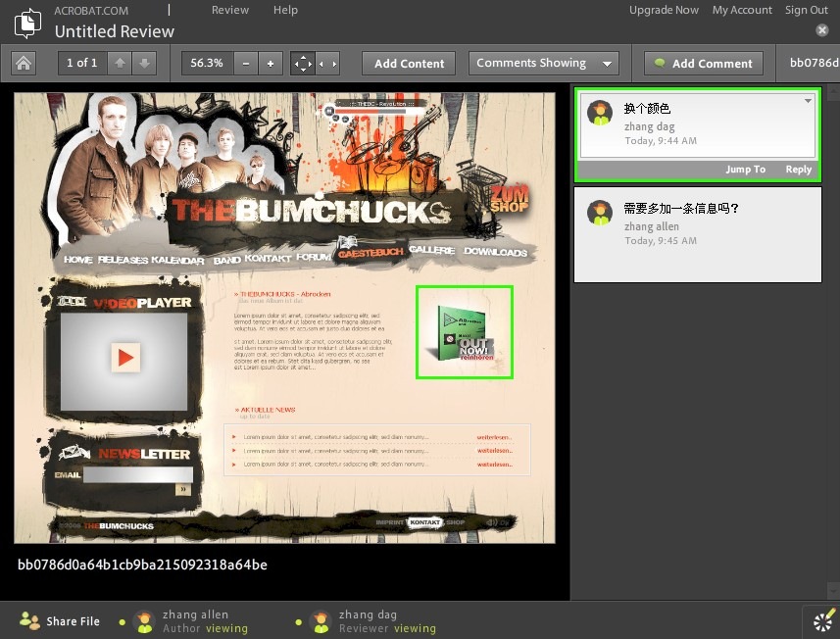
Task: Click Sign Out
Action: click(x=807, y=10)
